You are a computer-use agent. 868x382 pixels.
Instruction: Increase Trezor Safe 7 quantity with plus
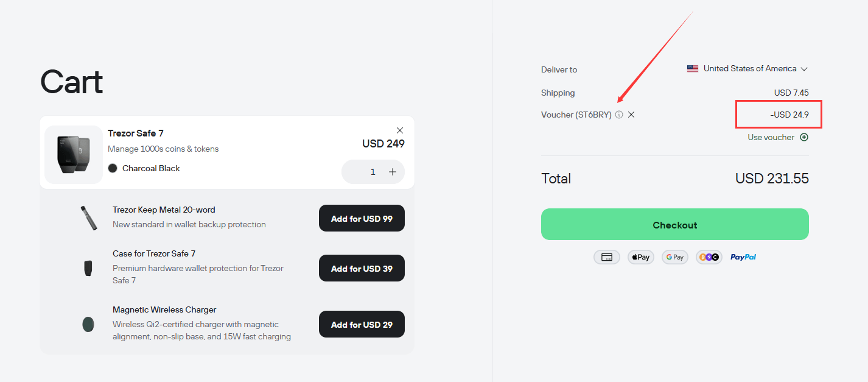[393, 172]
